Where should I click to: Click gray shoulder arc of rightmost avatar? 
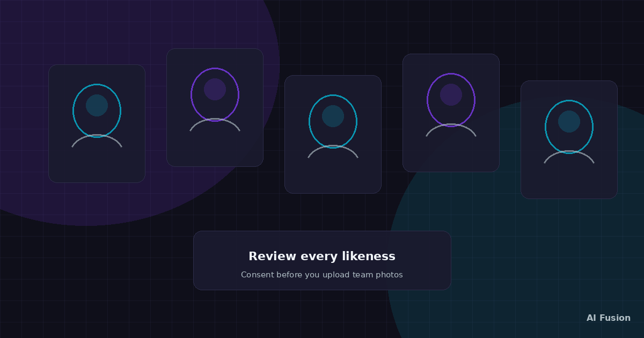[x=569, y=156]
